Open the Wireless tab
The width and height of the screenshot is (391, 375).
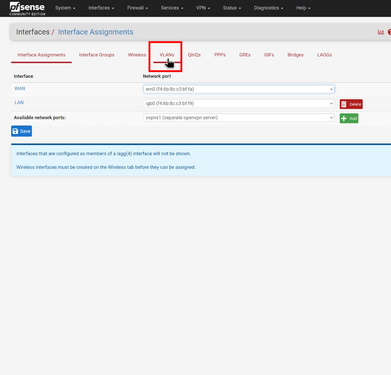pyautogui.click(x=137, y=55)
